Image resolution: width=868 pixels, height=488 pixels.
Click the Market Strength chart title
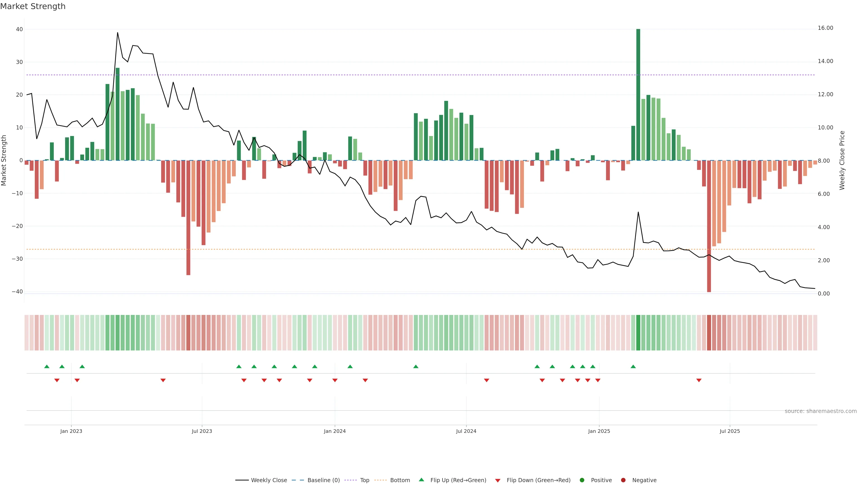[33, 6]
